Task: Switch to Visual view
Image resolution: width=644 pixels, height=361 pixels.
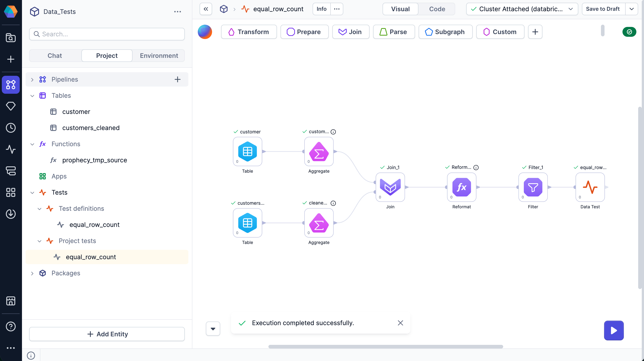Action: (400, 9)
